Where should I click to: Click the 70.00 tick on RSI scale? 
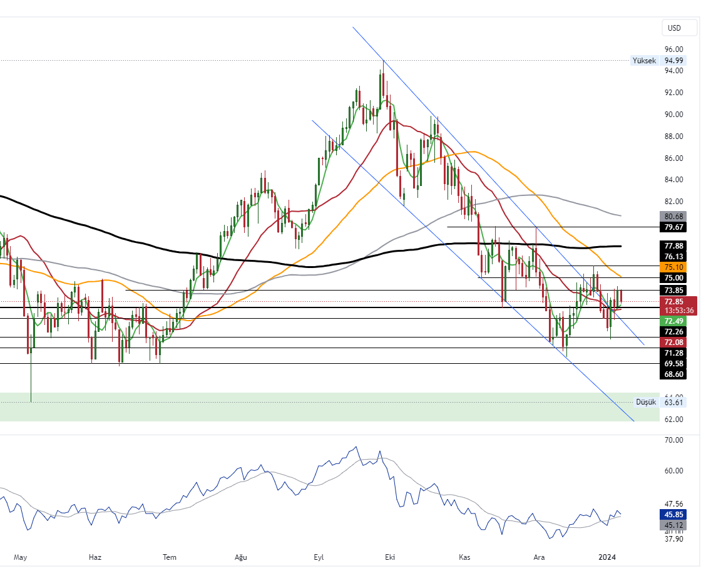pyautogui.click(x=673, y=440)
